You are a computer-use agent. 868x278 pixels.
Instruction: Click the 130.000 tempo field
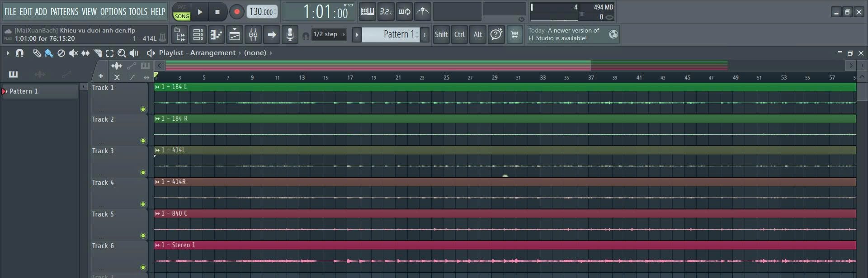pos(262,12)
